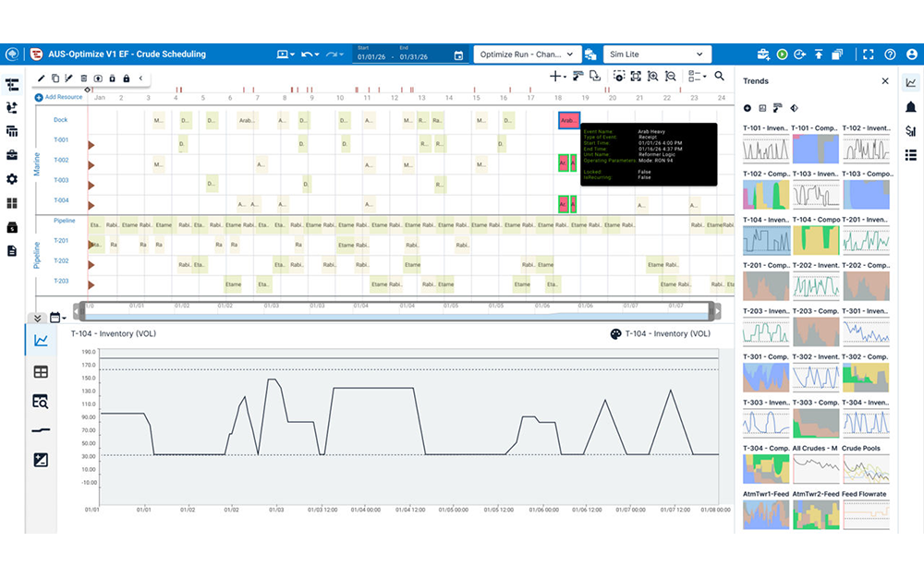Click the clock-with-arrow icon in top bar
924x578 pixels.
pos(799,54)
